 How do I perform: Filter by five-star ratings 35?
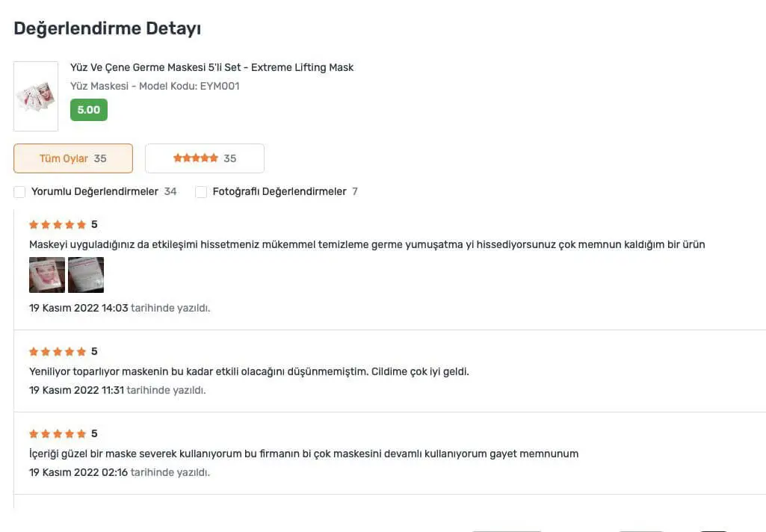coord(205,158)
